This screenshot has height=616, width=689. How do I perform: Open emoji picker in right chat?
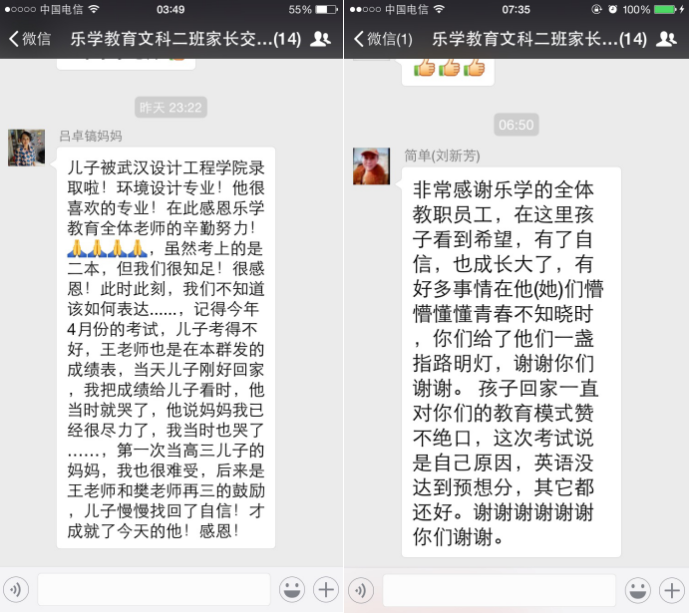tap(637, 590)
